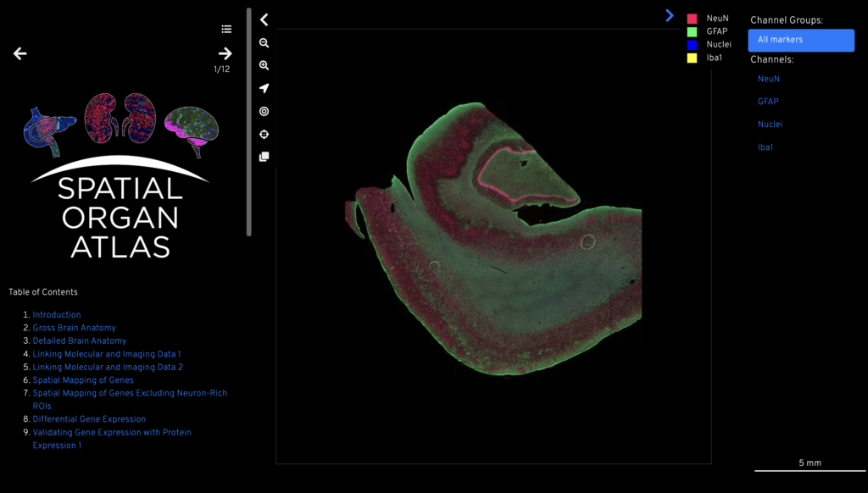
Task: Click the concentric circles target icon
Action: 264,111
